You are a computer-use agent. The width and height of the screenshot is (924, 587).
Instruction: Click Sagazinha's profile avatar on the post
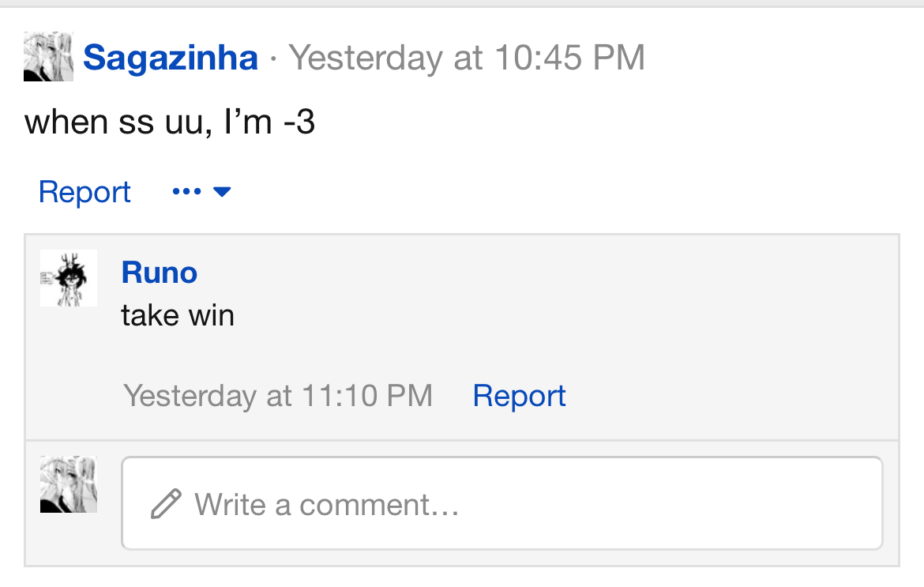[48, 57]
